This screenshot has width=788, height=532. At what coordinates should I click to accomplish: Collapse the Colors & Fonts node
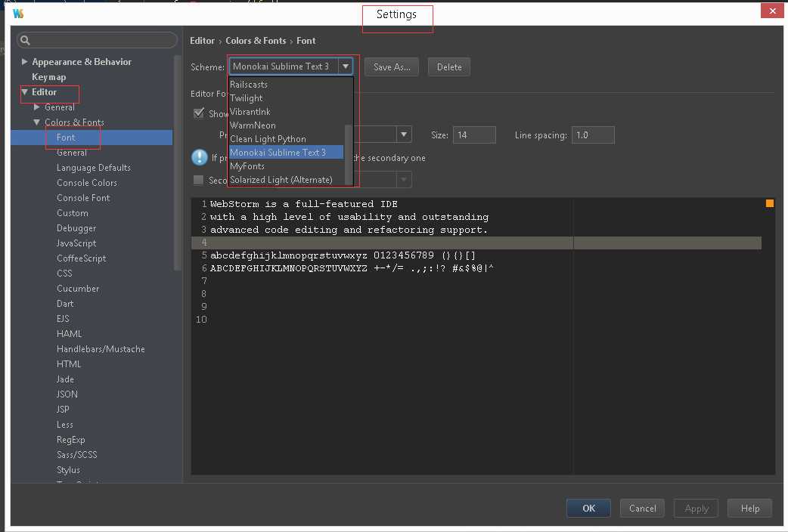[37, 122]
